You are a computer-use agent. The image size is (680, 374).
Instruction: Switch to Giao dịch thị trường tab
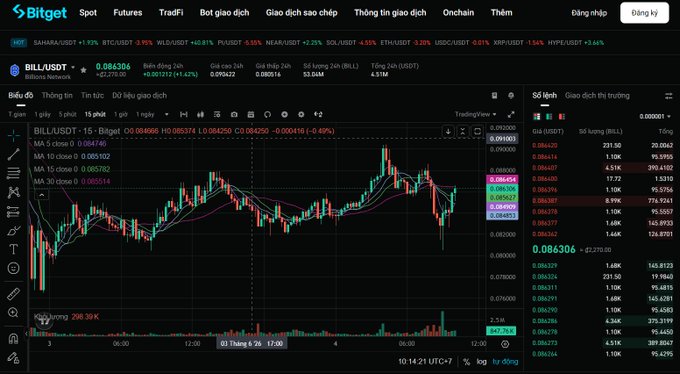coord(597,95)
